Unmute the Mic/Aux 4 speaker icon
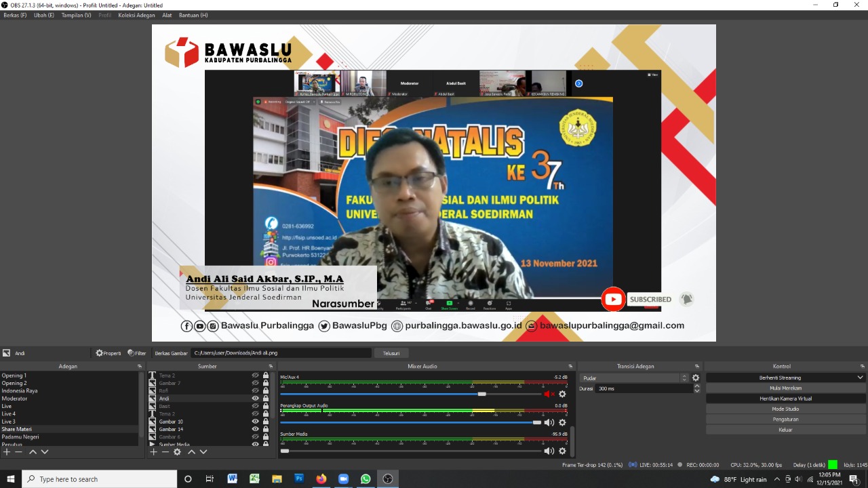This screenshot has width=868, height=488. pos(548,394)
